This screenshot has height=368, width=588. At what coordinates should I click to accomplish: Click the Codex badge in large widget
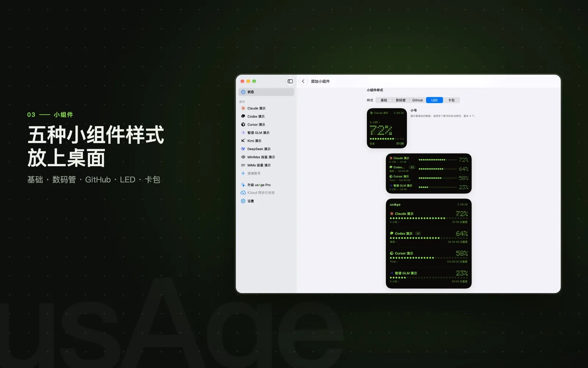click(418, 233)
